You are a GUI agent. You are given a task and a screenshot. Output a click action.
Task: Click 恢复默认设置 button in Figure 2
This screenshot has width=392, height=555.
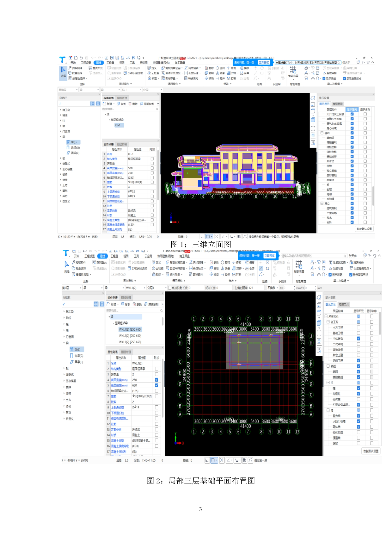click(371, 451)
